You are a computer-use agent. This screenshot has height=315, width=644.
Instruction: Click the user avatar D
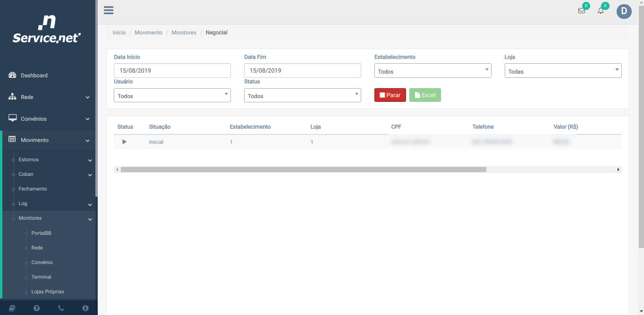click(624, 11)
